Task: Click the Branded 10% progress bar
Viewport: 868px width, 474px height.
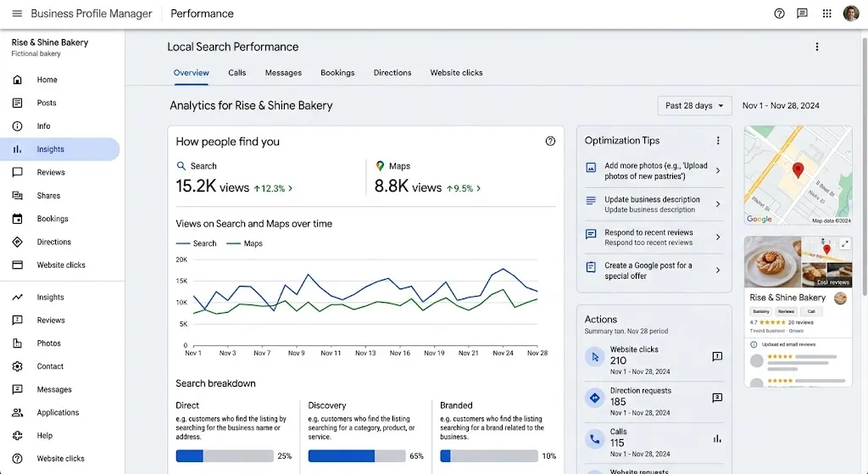Action: click(x=489, y=456)
